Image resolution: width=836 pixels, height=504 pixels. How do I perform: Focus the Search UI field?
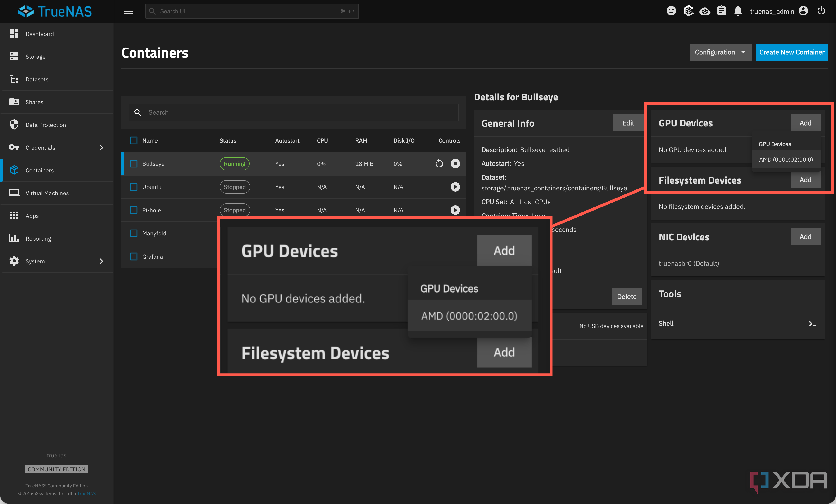point(252,11)
